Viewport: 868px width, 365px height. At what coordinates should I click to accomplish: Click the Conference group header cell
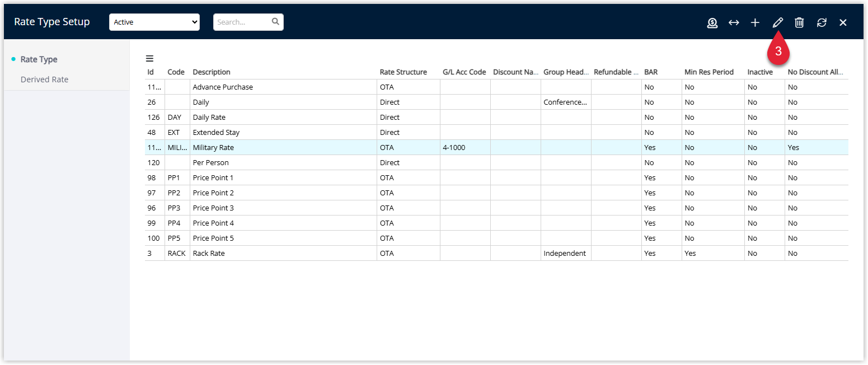click(566, 102)
